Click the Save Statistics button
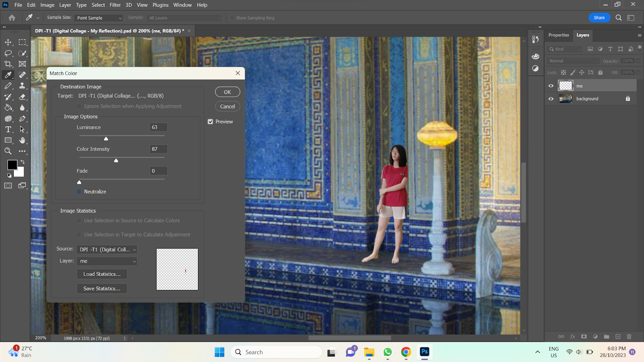644x362 pixels. point(102,288)
